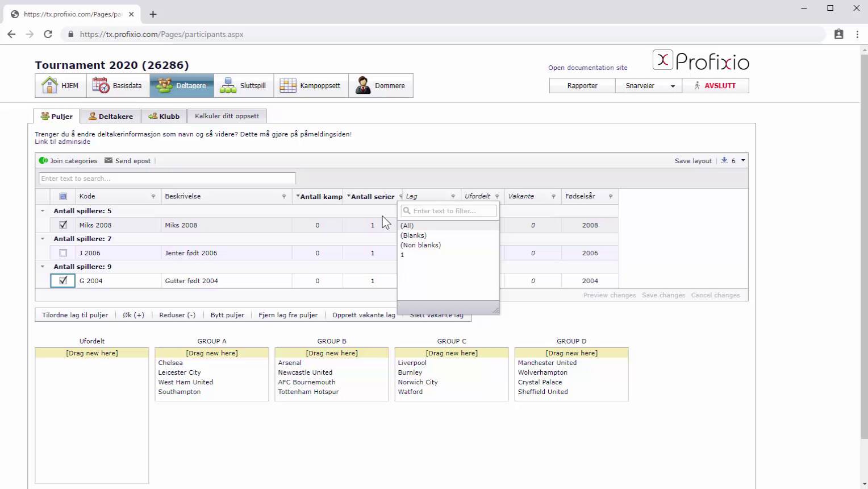Screen dimensions: 868x489
Task: Open a new browser tab
Action: tap(153, 14)
